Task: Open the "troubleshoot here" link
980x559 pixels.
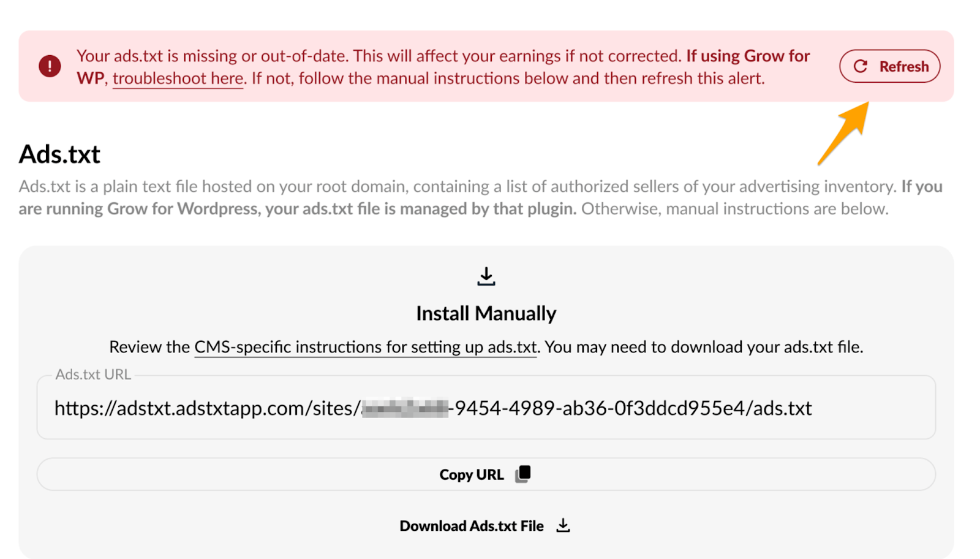Action: 178,78
